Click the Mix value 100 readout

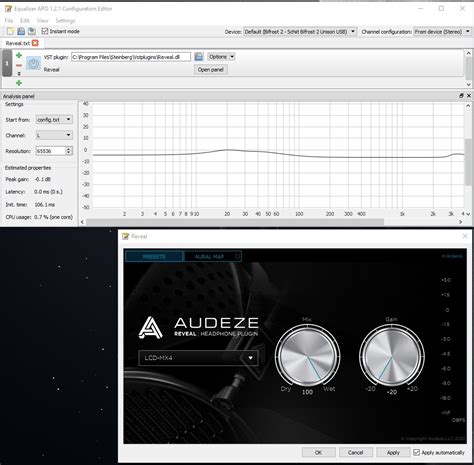tap(307, 392)
